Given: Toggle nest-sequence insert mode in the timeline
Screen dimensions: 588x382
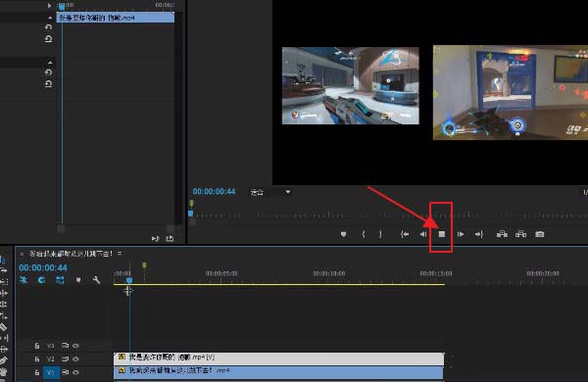Looking at the screenshot, I should (24, 280).
